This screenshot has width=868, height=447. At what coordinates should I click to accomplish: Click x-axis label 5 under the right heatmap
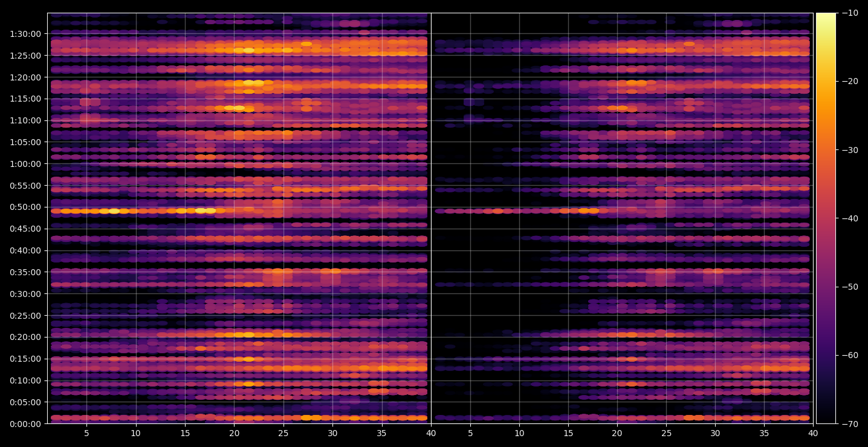pyautogui.click(x=470, y=433)
